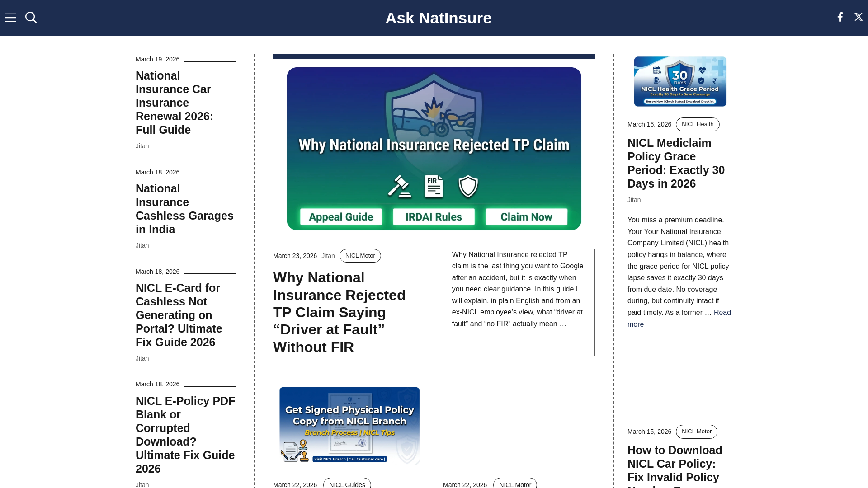This screenshot has width=868, height=488.
Task: Open How to Download NICL Car Policy article
Action: (x=675, y=465)
